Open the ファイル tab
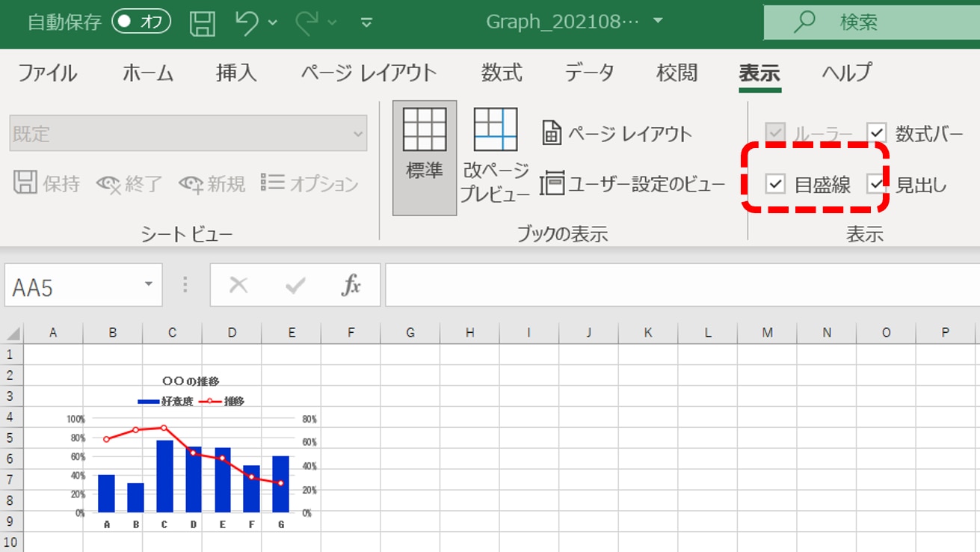Screen dimensions: 980x552 tap(47, 73)
